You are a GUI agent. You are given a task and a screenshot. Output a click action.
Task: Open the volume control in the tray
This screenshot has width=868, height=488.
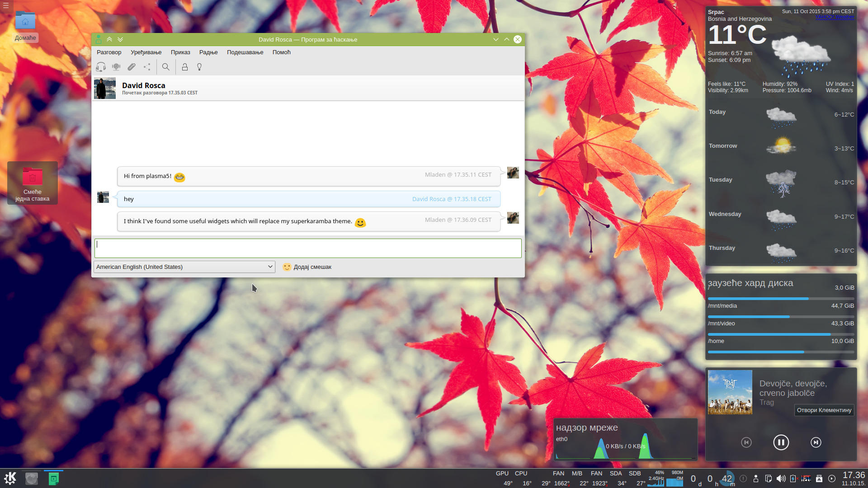click(781, 479)
